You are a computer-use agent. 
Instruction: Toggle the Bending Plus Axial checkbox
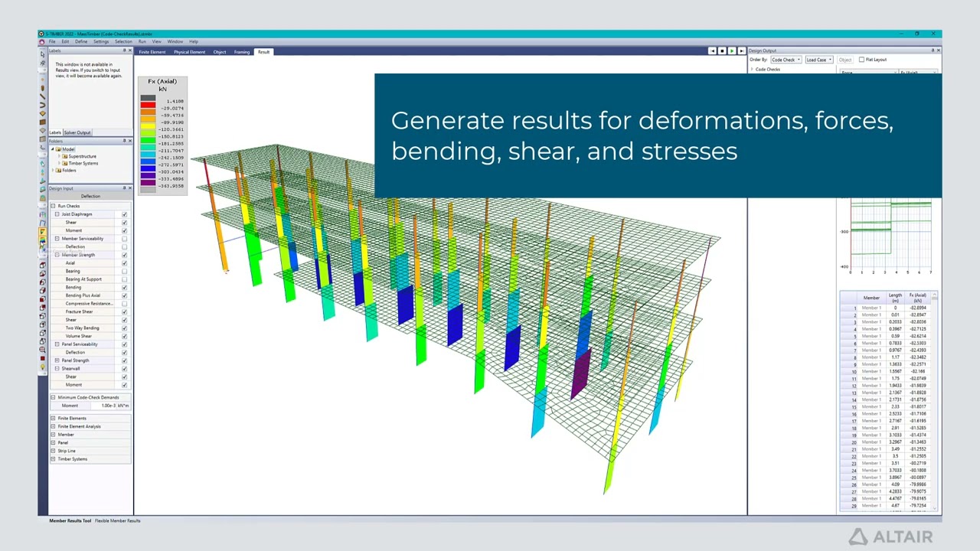124,295
